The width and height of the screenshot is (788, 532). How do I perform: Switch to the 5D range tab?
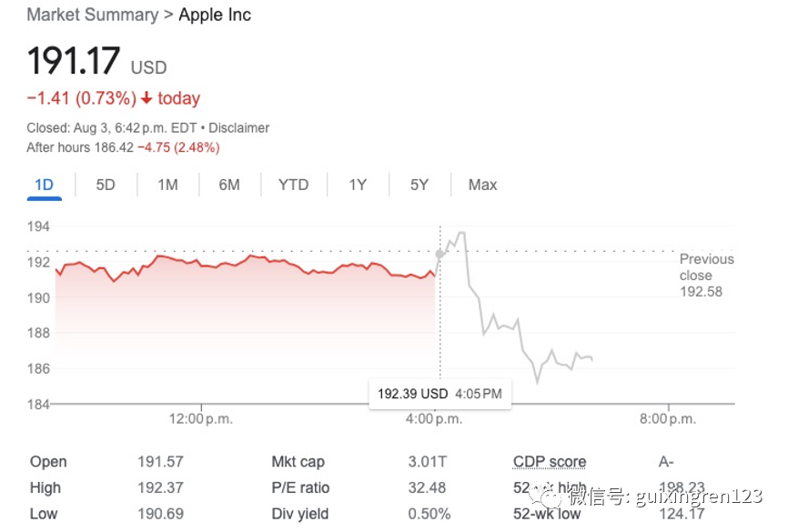point(106,185)
